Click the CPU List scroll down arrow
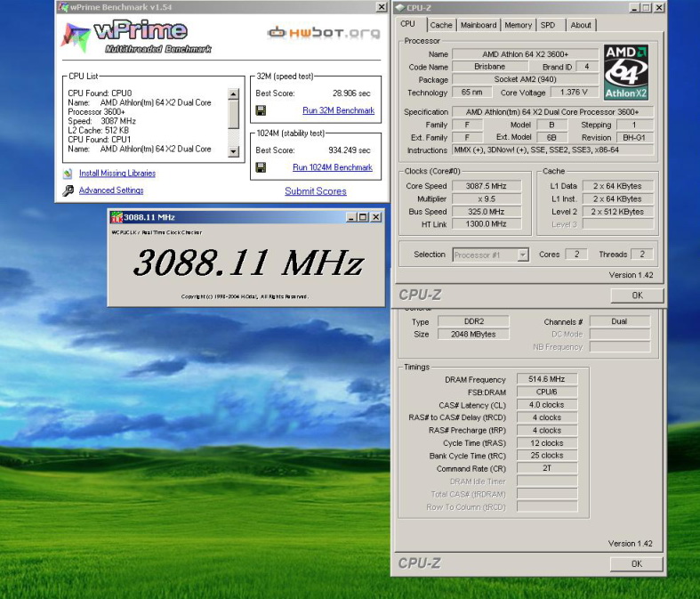This screenshot has width=700, height=599. (233, 152)
